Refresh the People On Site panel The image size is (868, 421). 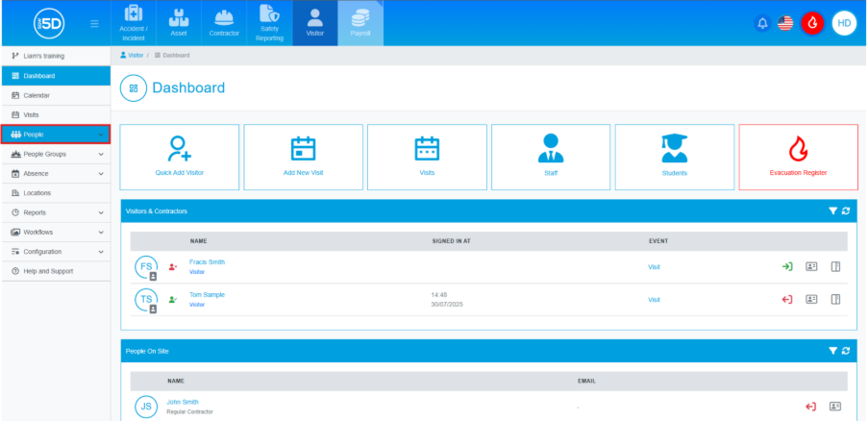tap(846, 351)
